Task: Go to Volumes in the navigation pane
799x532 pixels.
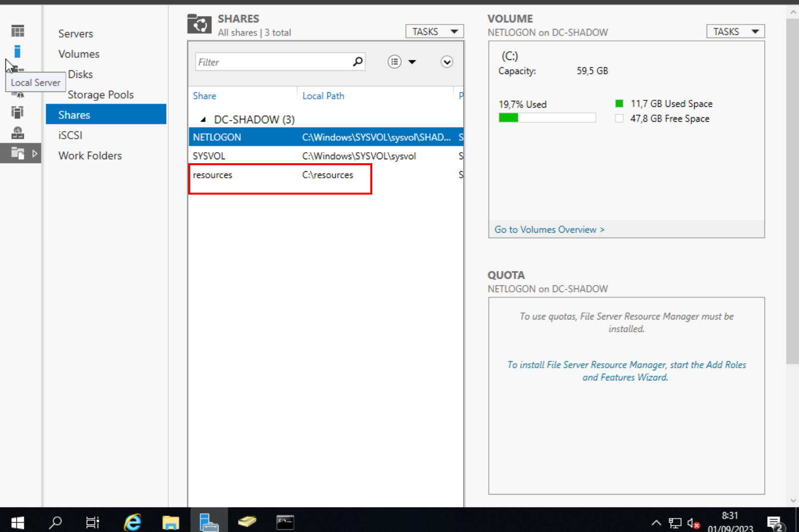Action: [x=79, y=54]
